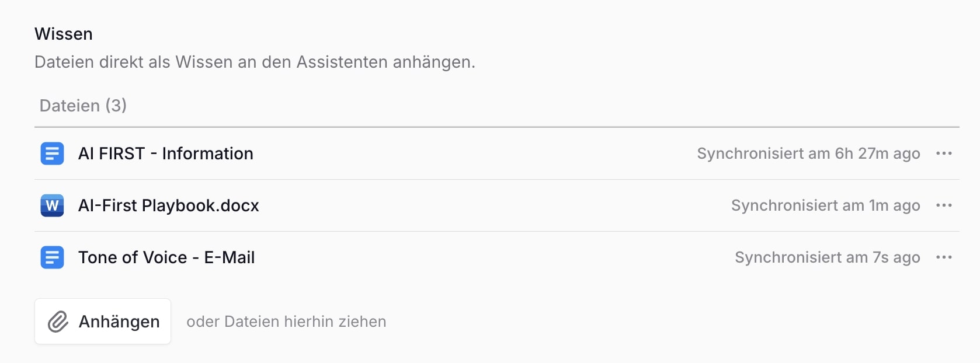The height and width of the screenshot is (363, 980).
Task: Open more options for AI-First Playbook.docx
Action: [x=944, y=205]
